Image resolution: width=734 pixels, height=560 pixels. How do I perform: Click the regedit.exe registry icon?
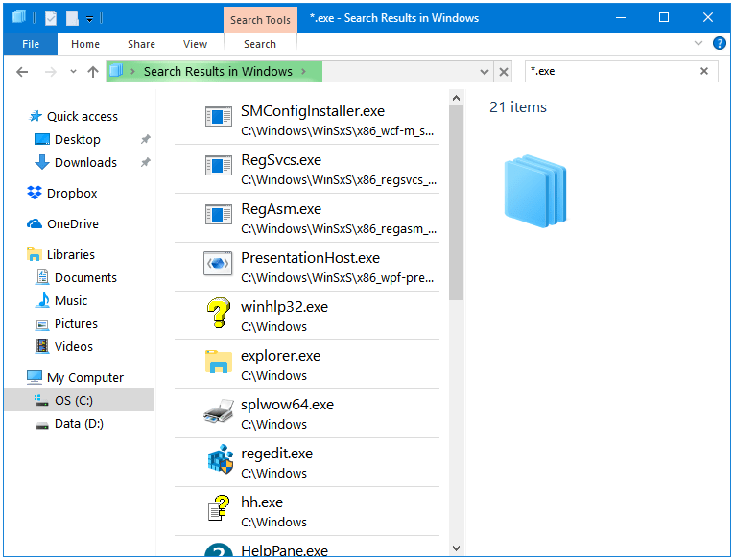(220, 459)
